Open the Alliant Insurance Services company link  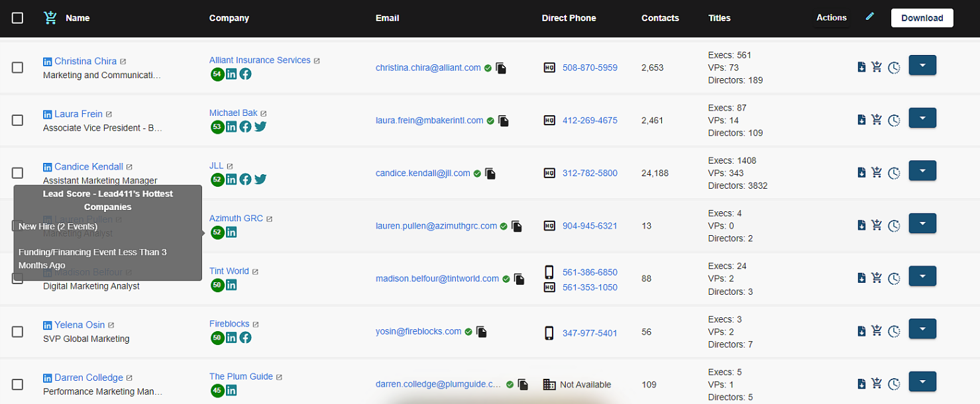tap(260, 60)
